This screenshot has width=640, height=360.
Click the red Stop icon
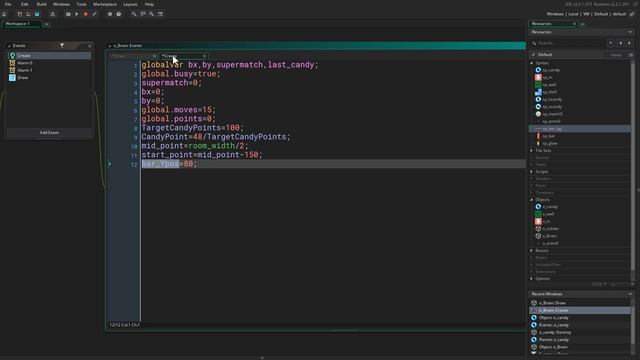pos(86,14)
